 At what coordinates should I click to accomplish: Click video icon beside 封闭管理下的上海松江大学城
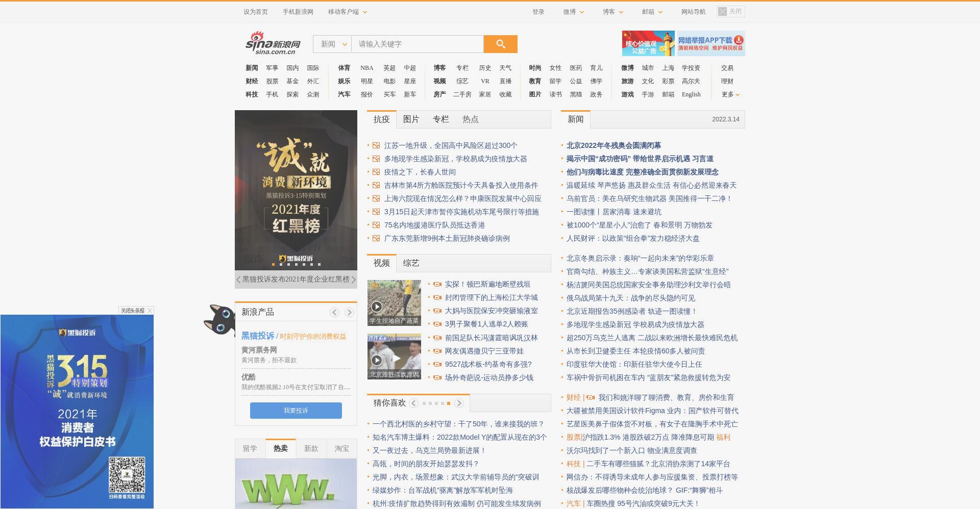coord(437,297)
